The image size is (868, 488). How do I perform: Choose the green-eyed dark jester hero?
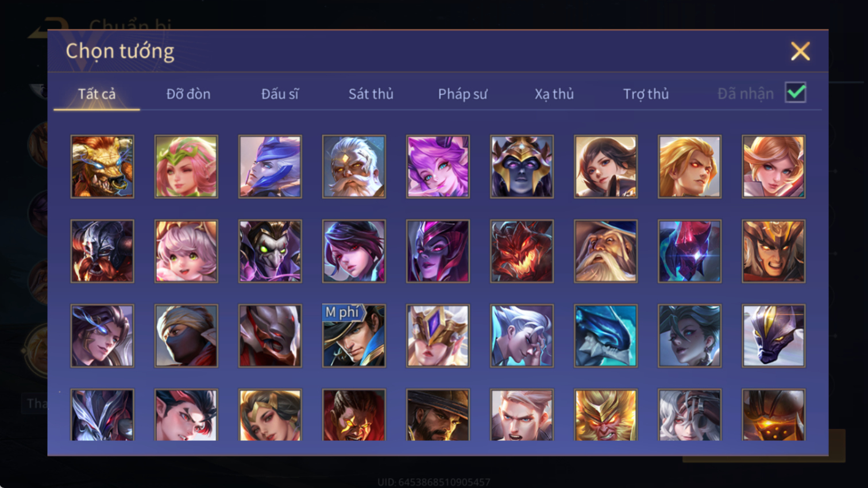coord(270,251)
